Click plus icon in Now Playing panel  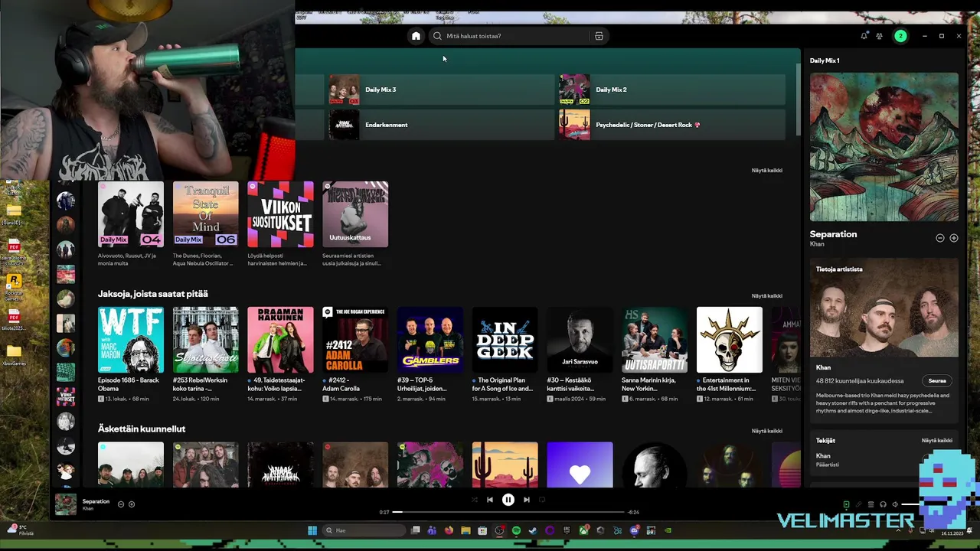click(x=954, y=238)
